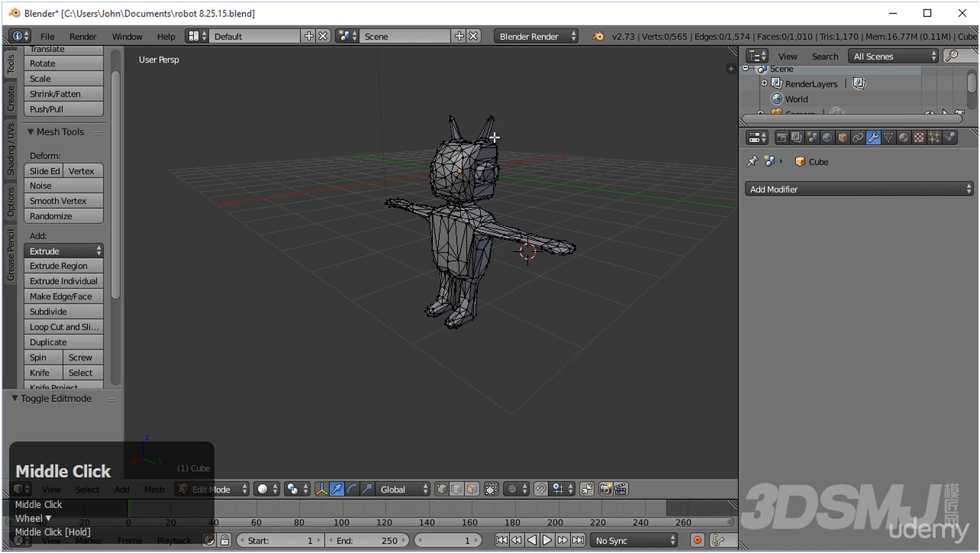Click the End frame 250 field

tap(367, 540)
